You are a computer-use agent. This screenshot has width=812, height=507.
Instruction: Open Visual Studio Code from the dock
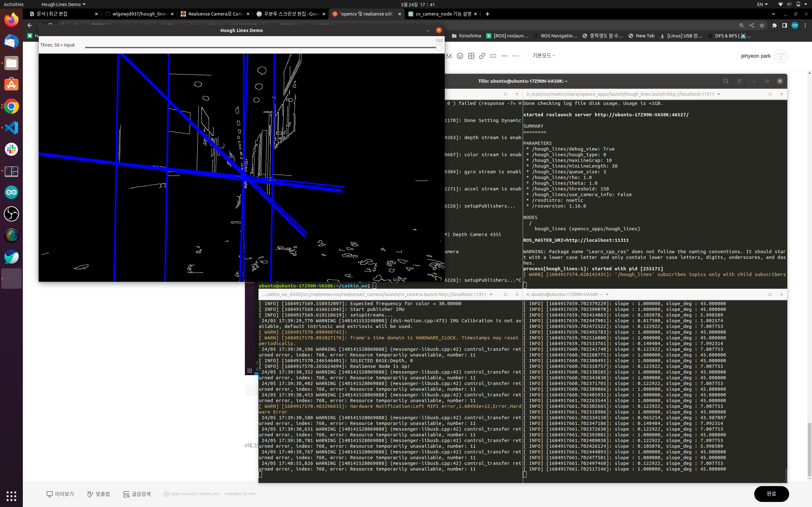coord(11,128)
